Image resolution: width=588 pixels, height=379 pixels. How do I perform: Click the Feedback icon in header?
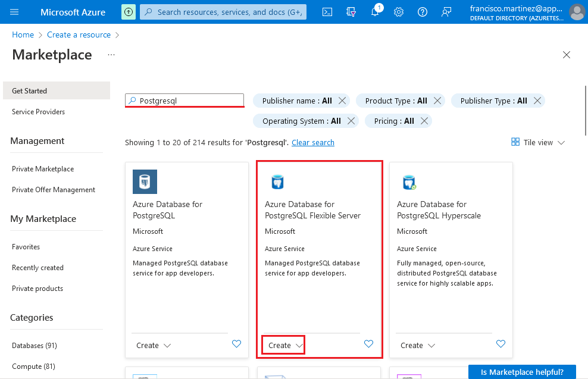(446, 12)
